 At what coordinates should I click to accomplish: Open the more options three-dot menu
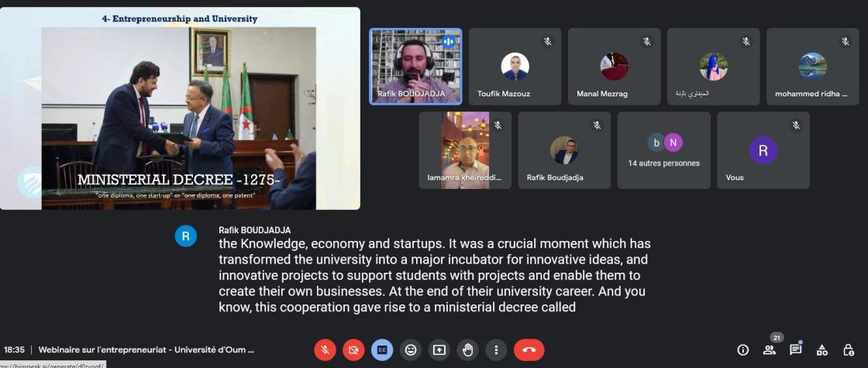pos(496,349)
